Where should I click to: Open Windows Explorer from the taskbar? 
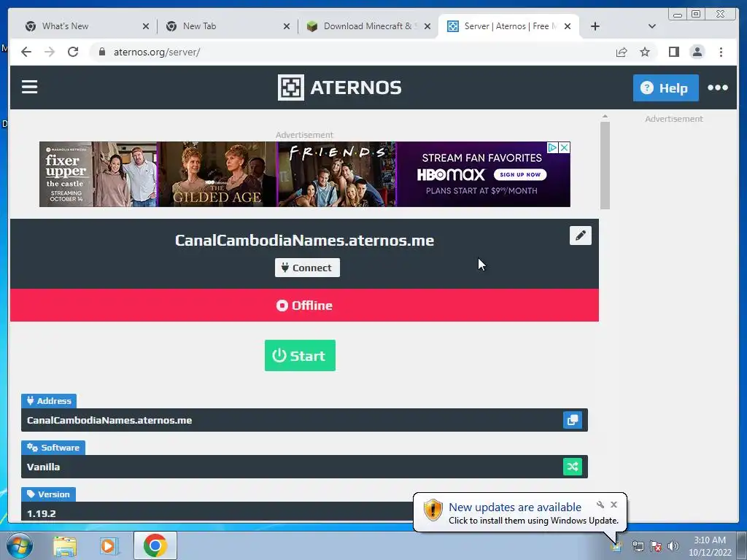click(65, 546)
